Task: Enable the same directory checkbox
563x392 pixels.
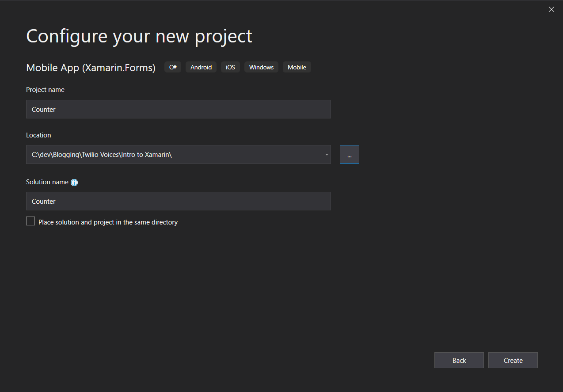Action: coord(30,221)
